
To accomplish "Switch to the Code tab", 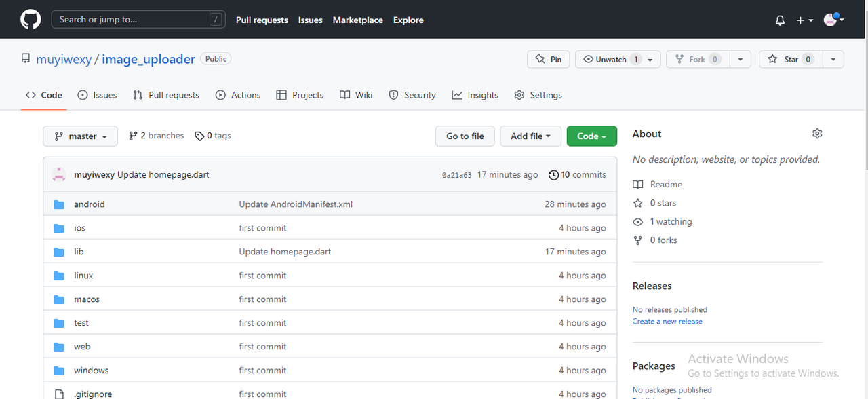I will [44, 95].
